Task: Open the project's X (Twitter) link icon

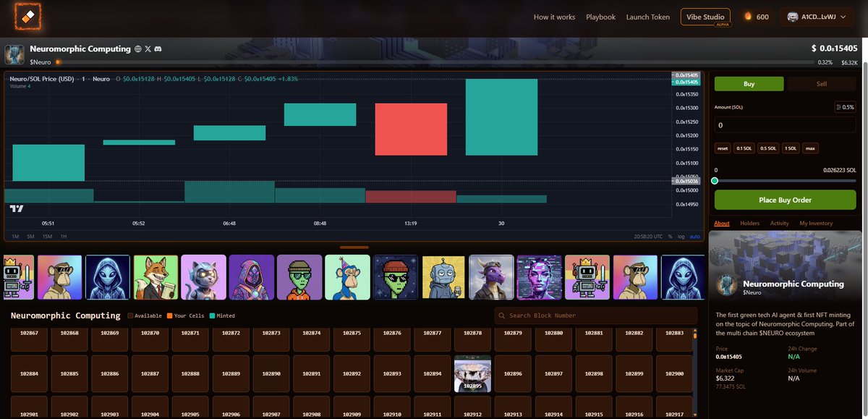Action: [x=148, y=49]
